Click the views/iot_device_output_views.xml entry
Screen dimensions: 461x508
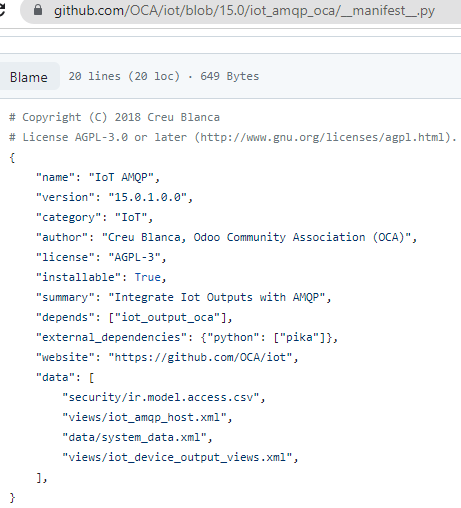pyautogui.click(x=177, y=457)
